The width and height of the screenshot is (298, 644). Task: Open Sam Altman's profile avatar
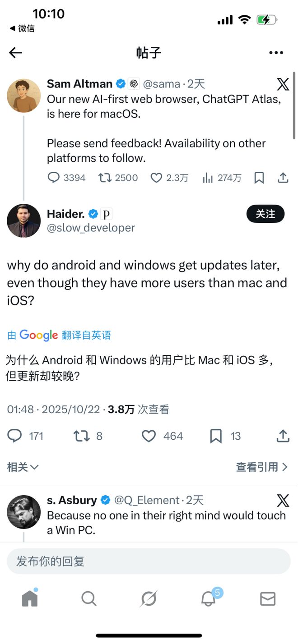[24, 96]
